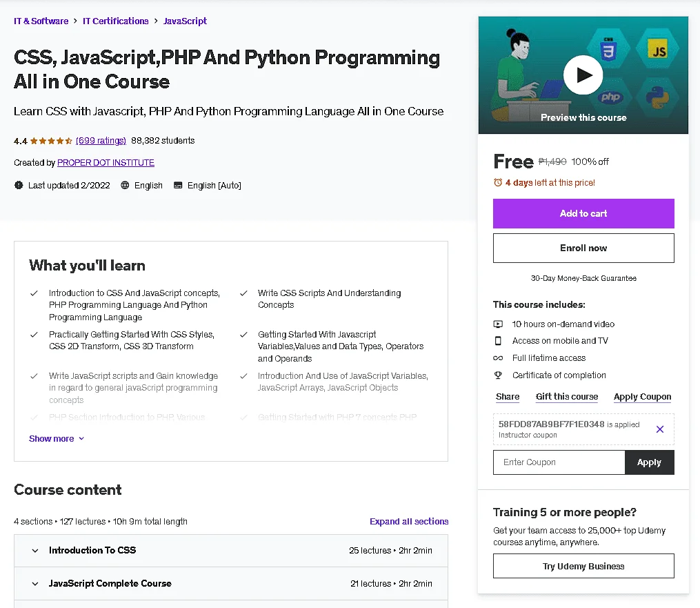Click Try Udemy Business button
700x608 pixels.
click(x=583, y=566)
